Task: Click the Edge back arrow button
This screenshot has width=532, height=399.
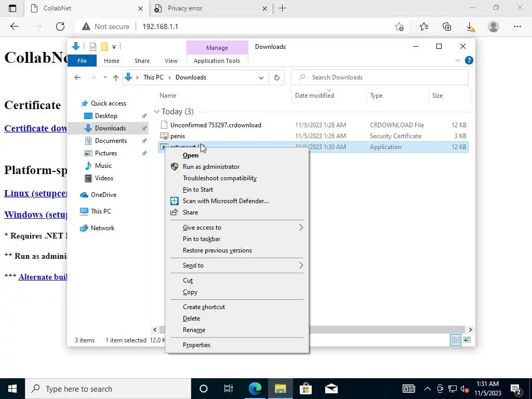Action: 14,26
